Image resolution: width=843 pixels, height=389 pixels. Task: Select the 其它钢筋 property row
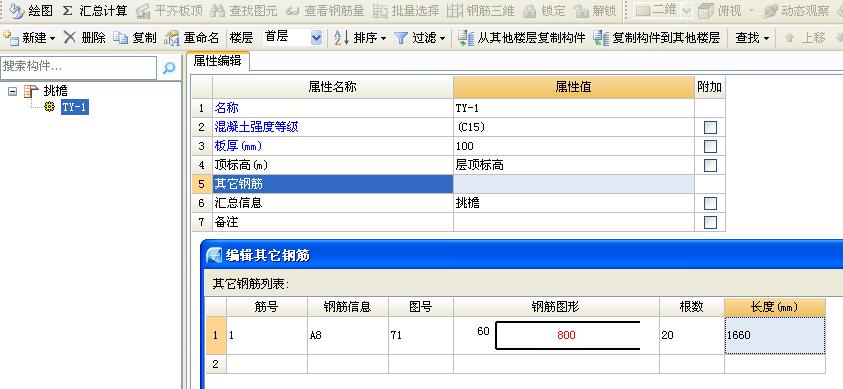[x=333, y=184]
